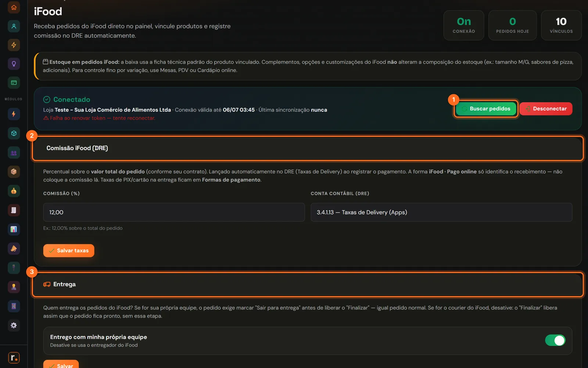This screenshot has height=368, width=588.
Task: Click the iFood page title
Action: (x=48, y=11)
